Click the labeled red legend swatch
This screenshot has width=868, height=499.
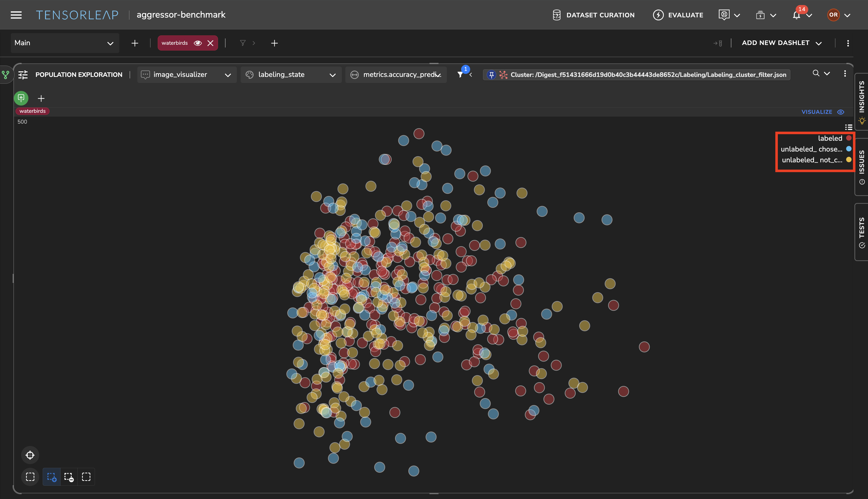coord(848,138)
